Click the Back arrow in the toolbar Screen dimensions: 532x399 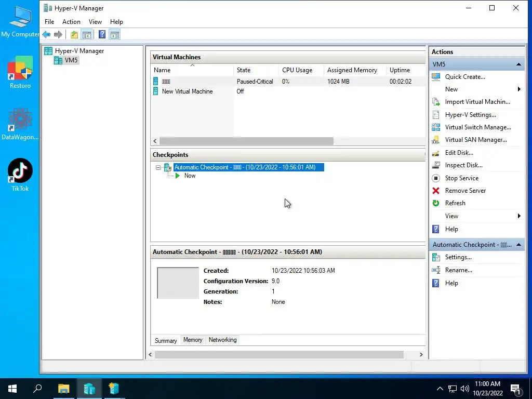coord(46,34)
